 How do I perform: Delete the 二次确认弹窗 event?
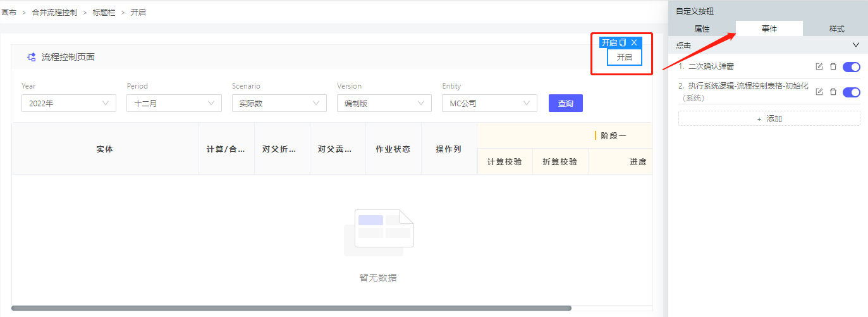click(833, 66)
